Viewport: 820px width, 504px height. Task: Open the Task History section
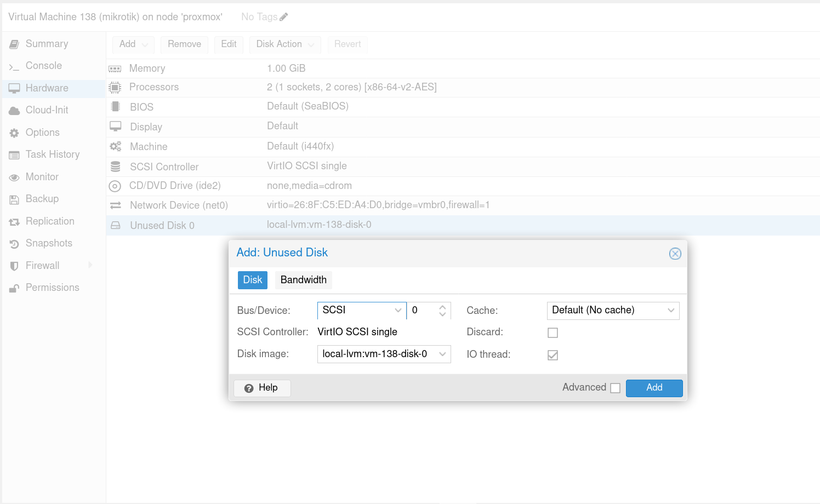coord(53,154)
